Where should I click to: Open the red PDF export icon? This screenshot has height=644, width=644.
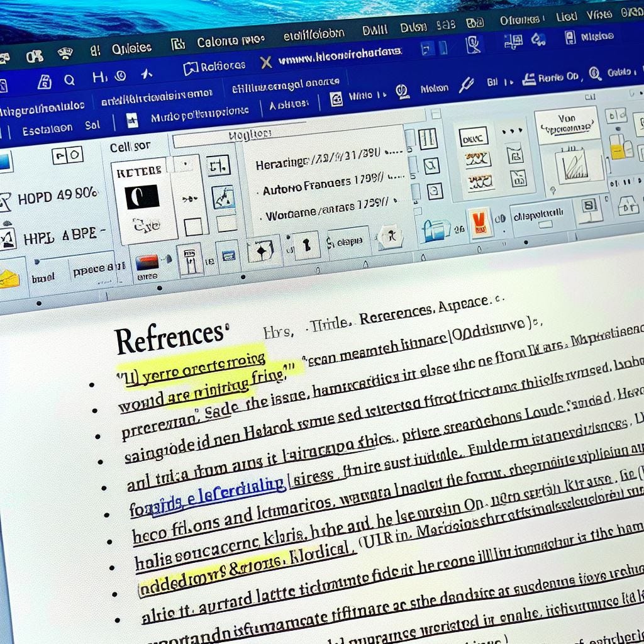pos(480,221)
